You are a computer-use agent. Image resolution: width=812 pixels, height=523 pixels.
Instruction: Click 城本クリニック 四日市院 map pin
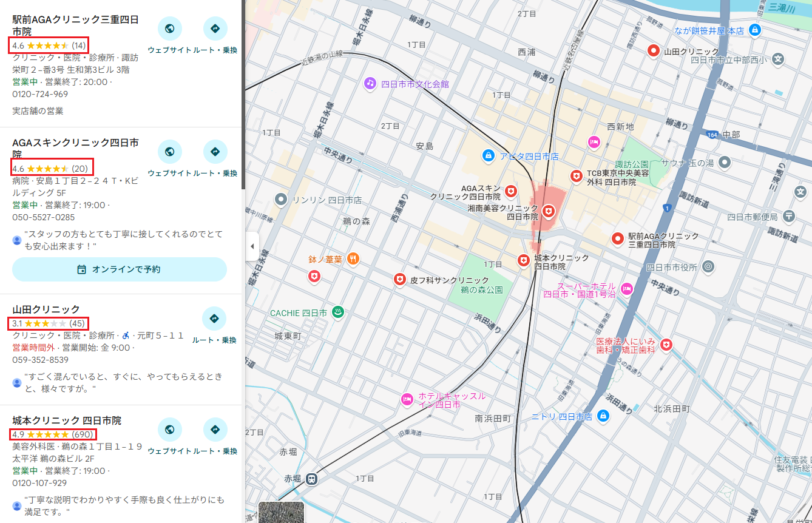pos(524,260)
